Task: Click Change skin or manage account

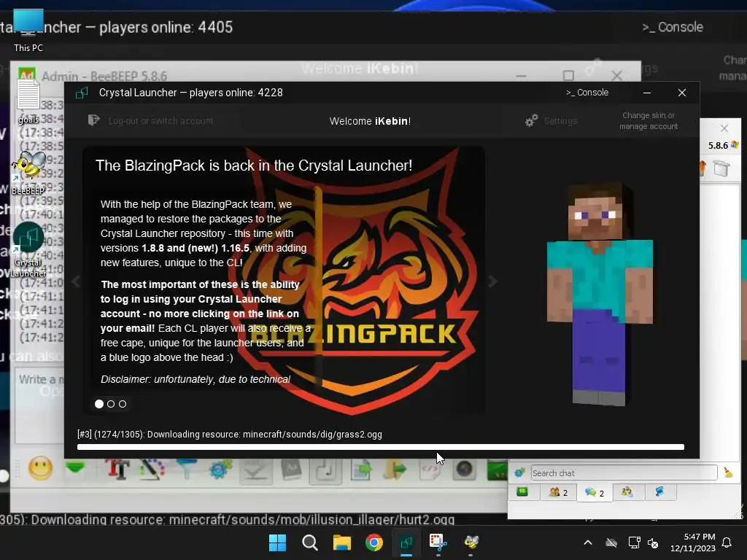Action: coord(649,121)
